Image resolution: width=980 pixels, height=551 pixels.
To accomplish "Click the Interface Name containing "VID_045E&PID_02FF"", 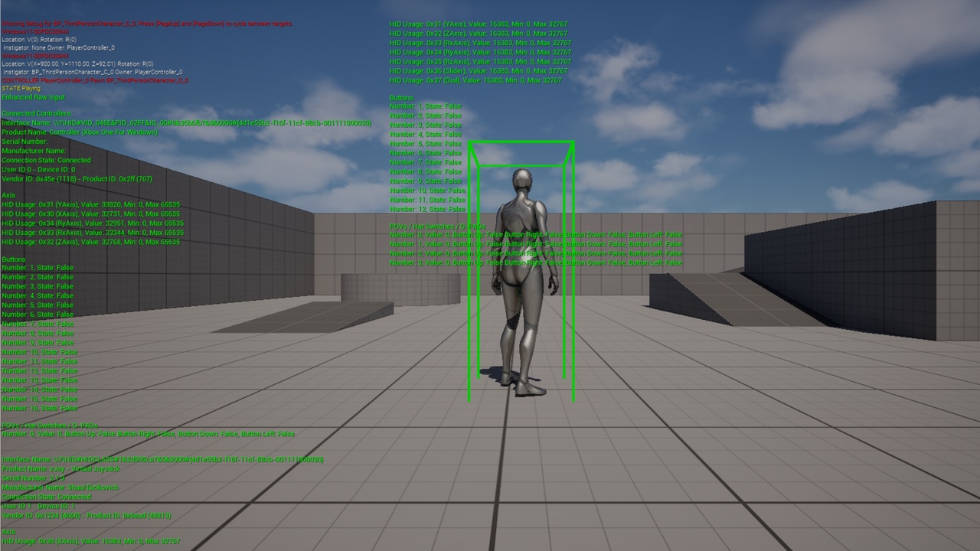I will pyautogui.click(x=187, y=122).
